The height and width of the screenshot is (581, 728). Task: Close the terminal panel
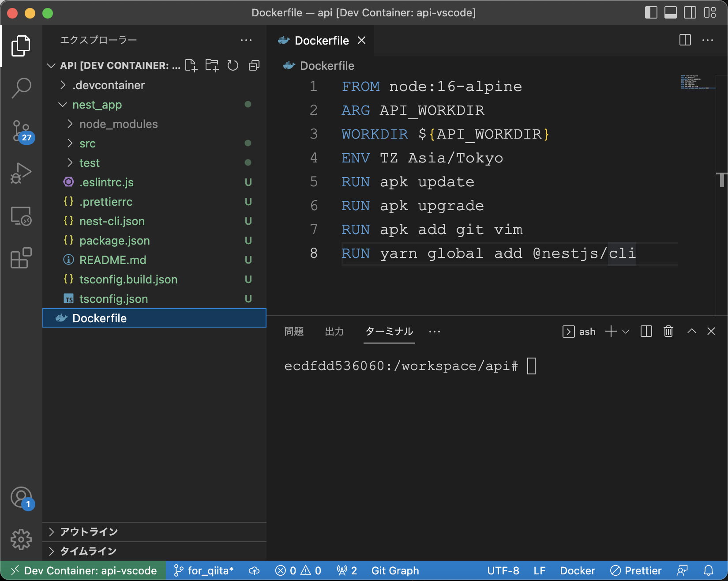(x=711, y=331)
